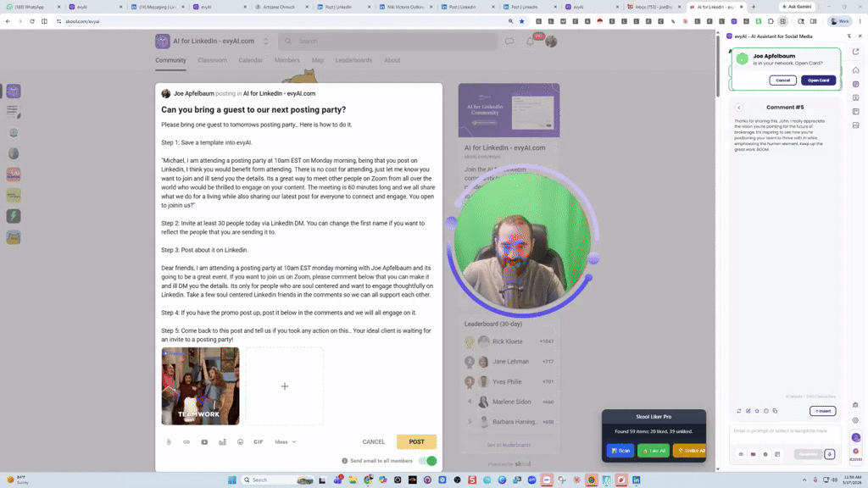This screenshot has width=868, height=488.
Task: Click Cancel in evyAI network popup
Action: [x=782, y=80]
